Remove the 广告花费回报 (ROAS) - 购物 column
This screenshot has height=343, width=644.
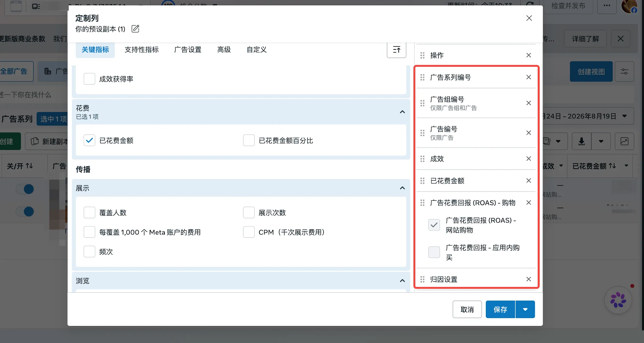pyautogui.click(x=529, y=203)
